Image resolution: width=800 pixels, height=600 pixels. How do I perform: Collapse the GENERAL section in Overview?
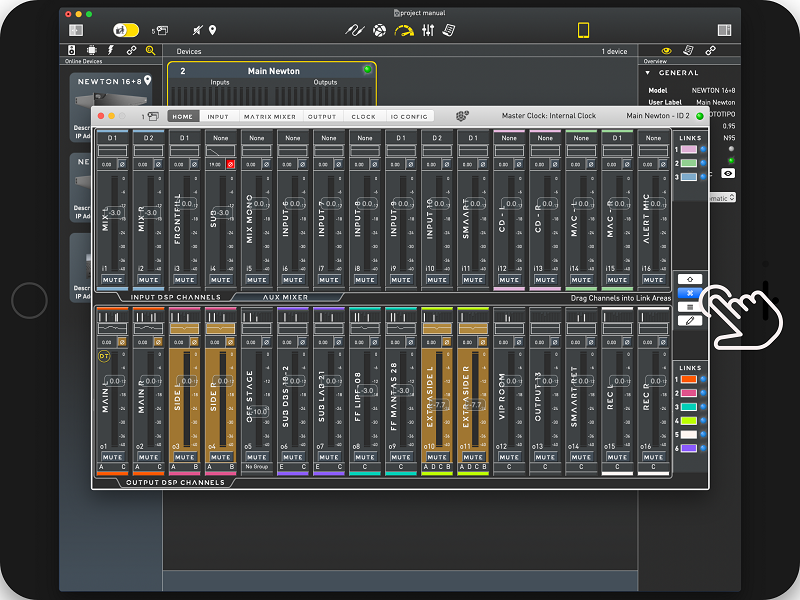click(x=648, y=73)
